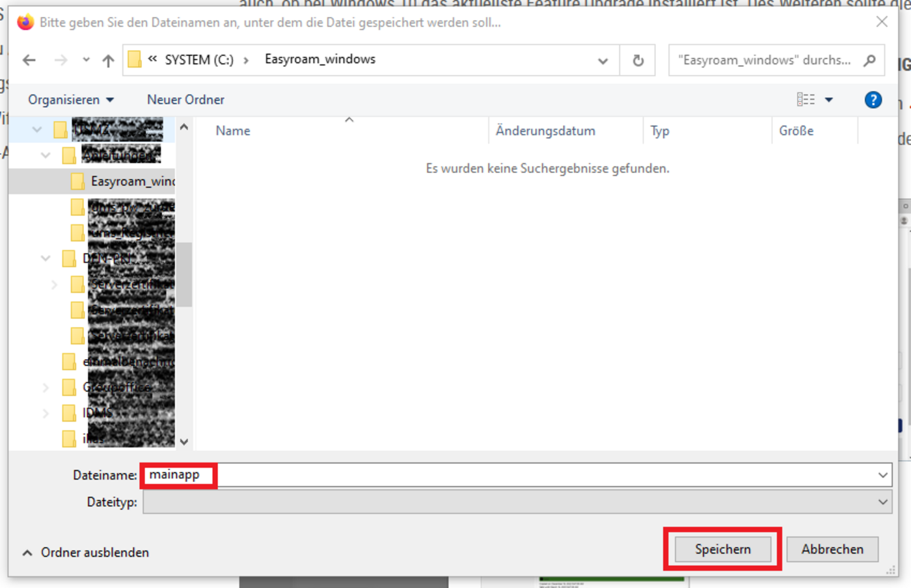
Task: Cancel the dialog with Abbrechen
Action: tap(832, 549)
